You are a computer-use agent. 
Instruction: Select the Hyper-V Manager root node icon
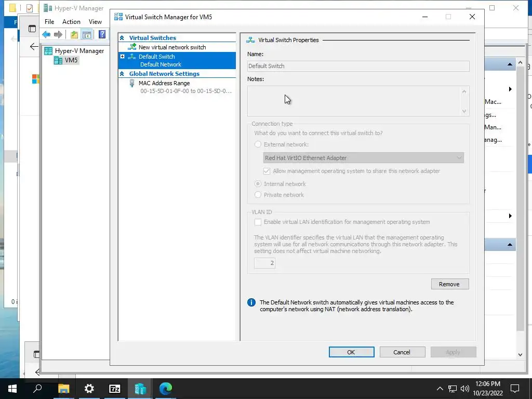point(48,51)
